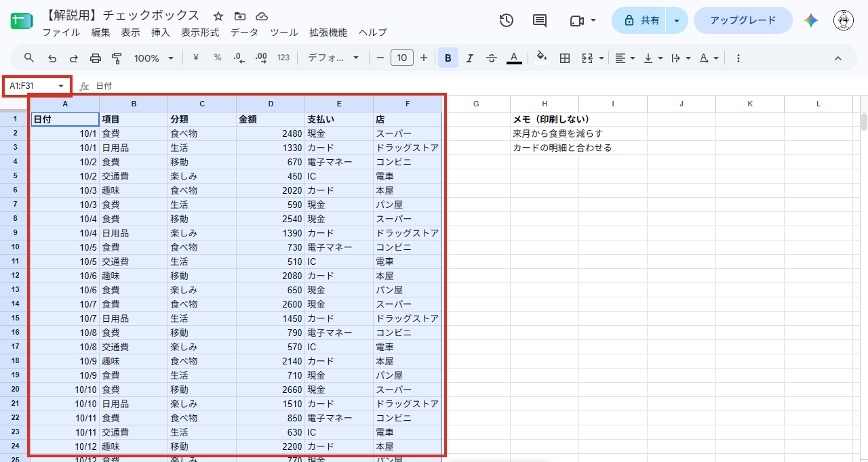Undo the last action

click(x=52, y=58)
